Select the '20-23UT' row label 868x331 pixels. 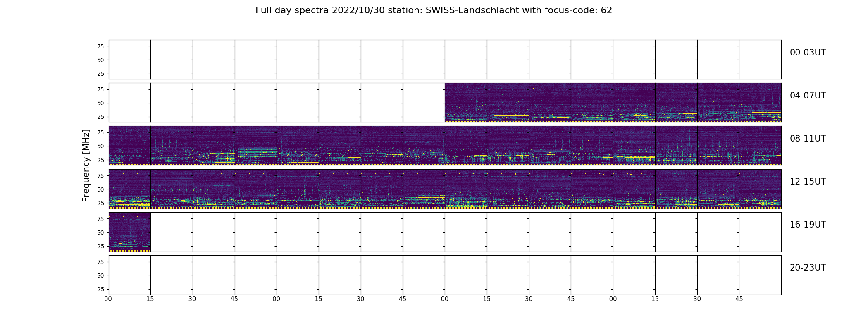click(808, 268)
